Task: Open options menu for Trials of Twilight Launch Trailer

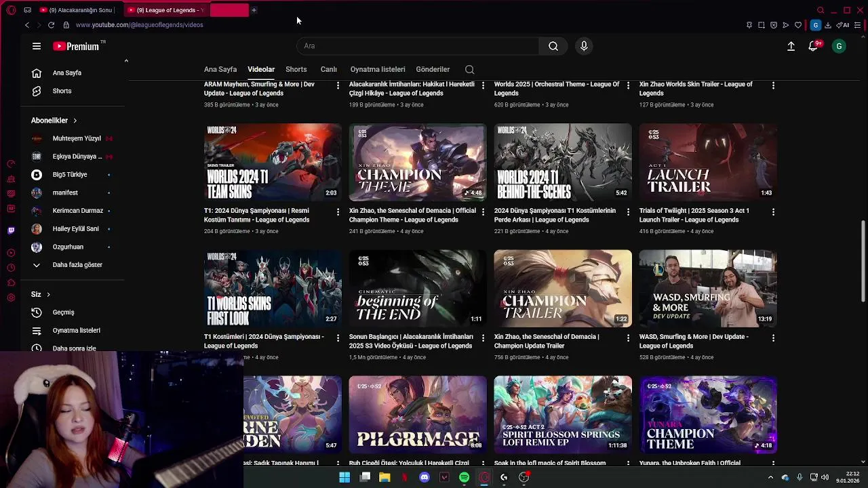Action: pyautogui.click(x=773, y=212)
